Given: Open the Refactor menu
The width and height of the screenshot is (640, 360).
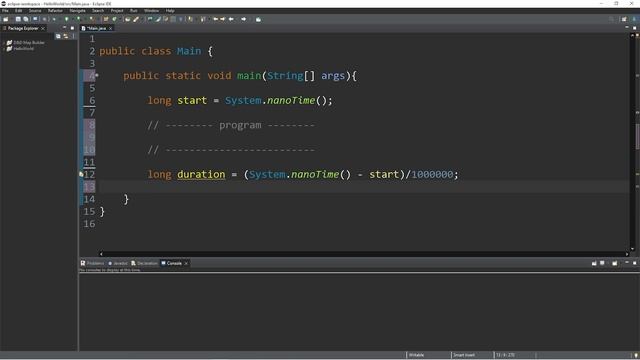Looking at the screenshot, I should (55, 11).
